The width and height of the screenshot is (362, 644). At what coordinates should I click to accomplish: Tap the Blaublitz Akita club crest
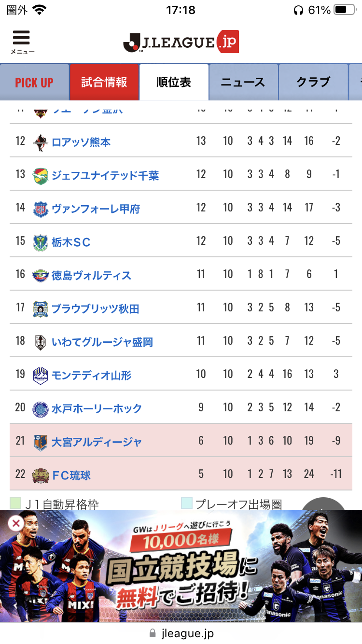pyautogui.click(x=41, y=308)
